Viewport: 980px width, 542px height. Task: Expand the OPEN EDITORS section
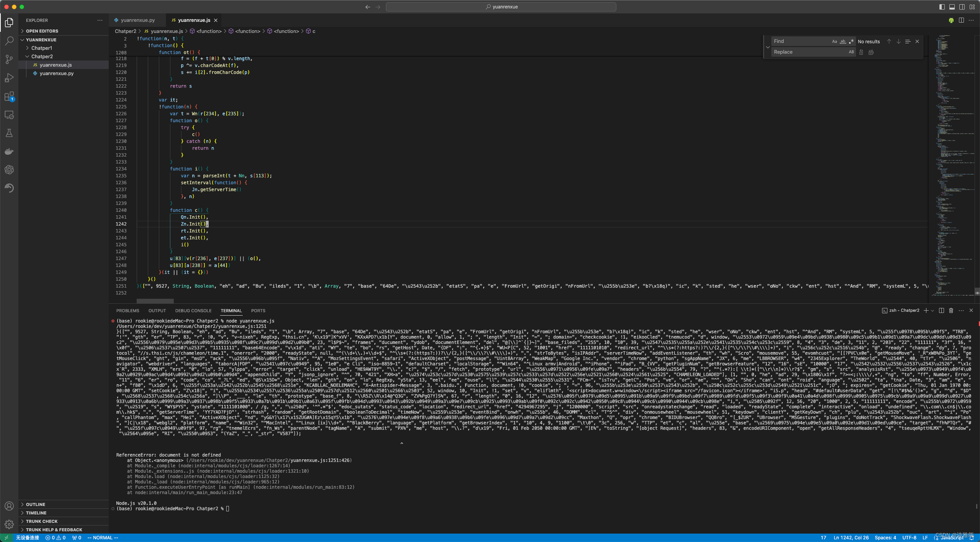click(64, 31)
